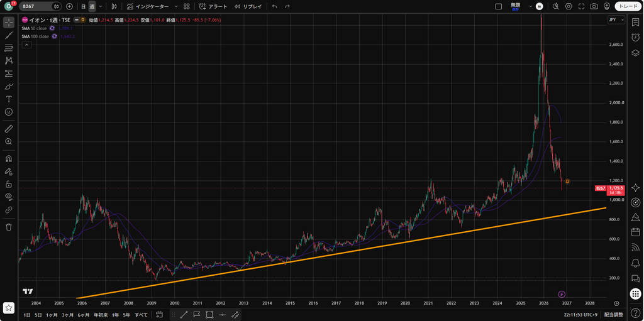
Task: Select the 1日 date range
Action: 26,315
